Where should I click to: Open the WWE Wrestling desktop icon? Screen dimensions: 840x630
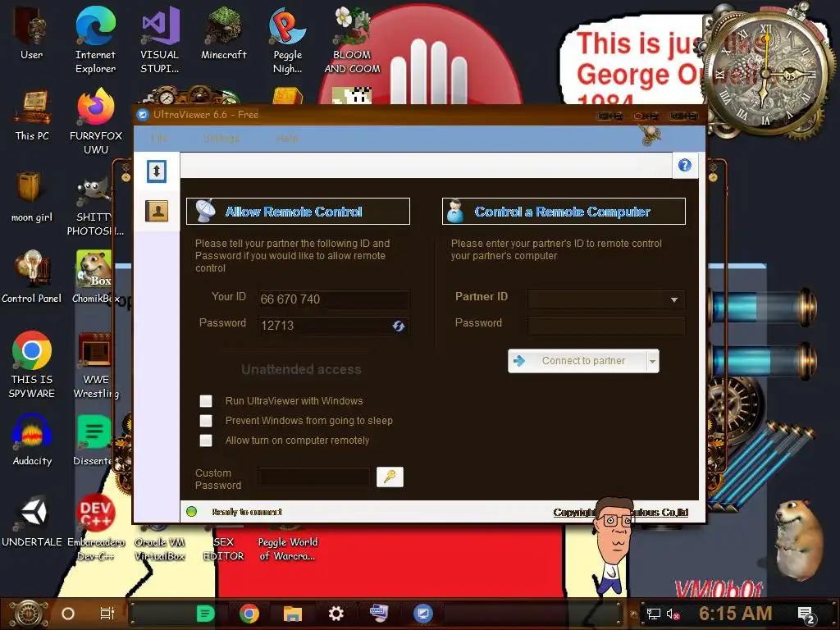96,364
